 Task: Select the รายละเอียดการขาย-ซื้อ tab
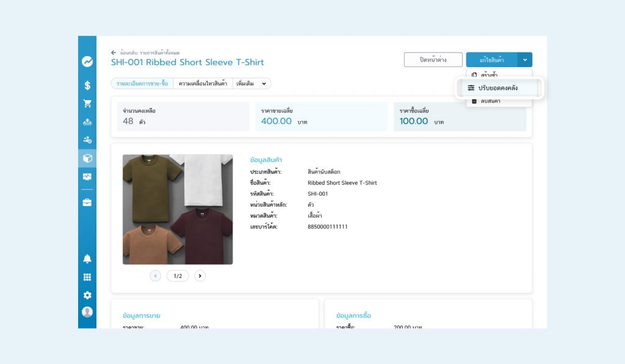coord(142,84)
